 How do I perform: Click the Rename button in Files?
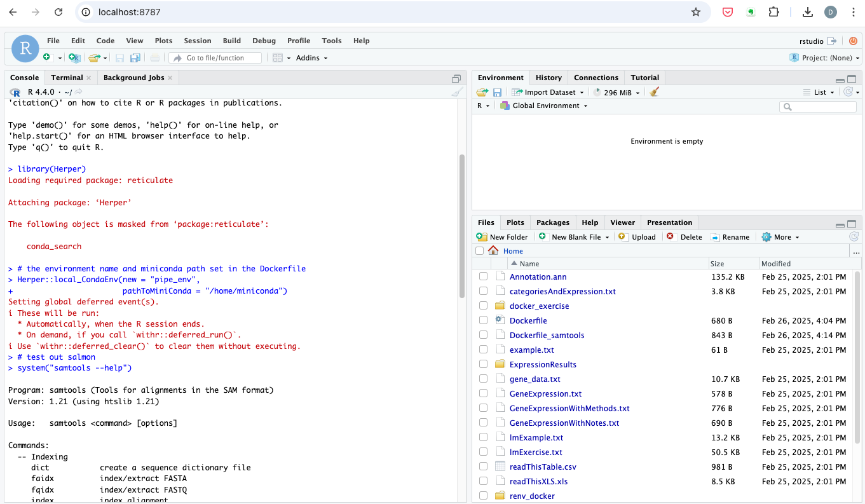tap(730, 236)
